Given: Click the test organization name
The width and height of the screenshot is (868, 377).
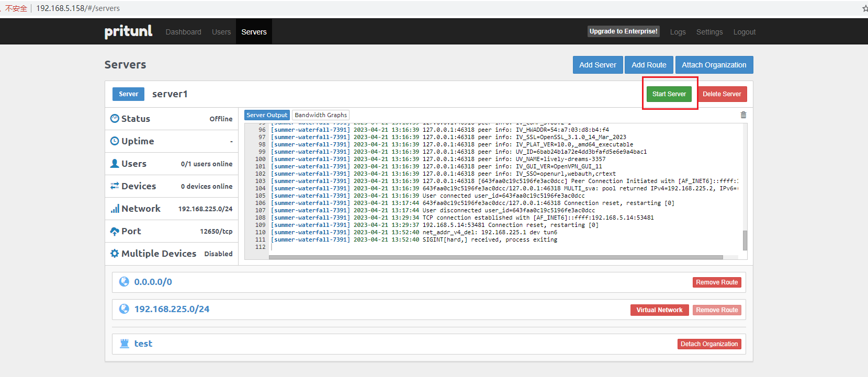Looking at the screenshot, I should 143,344.
